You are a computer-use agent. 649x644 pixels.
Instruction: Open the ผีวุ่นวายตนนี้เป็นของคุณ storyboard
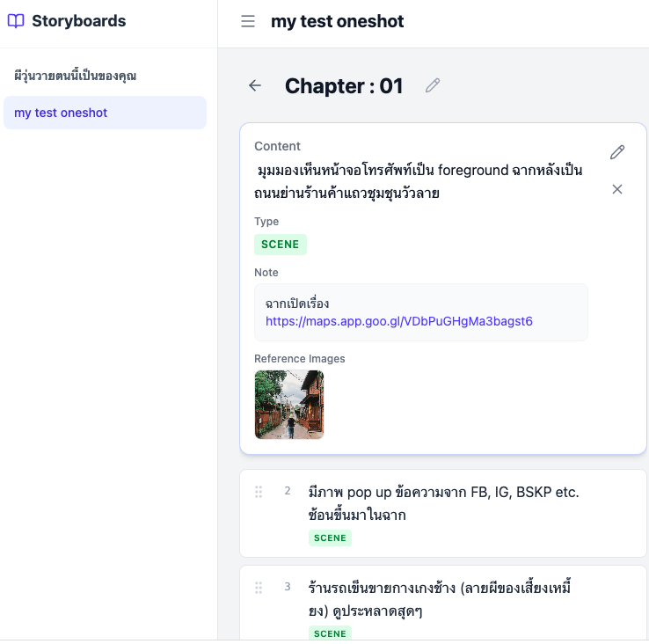click(x=76, y=76)
